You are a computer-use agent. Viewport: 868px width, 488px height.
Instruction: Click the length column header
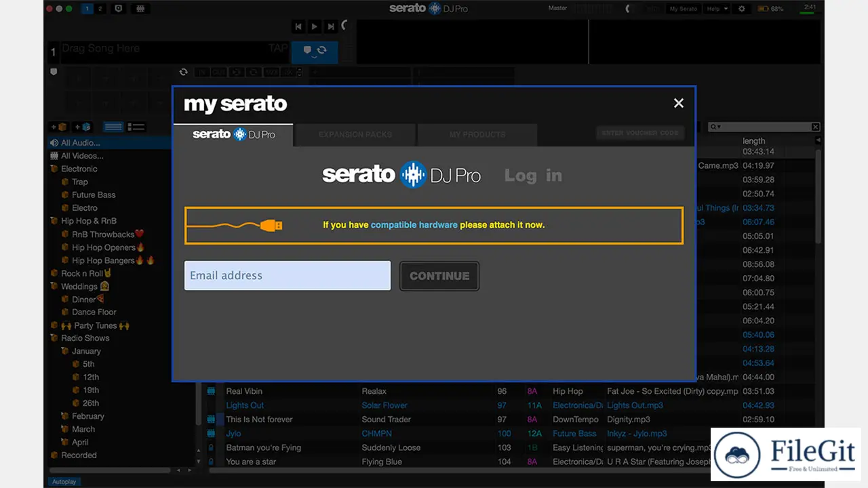[x=754, y=141]
